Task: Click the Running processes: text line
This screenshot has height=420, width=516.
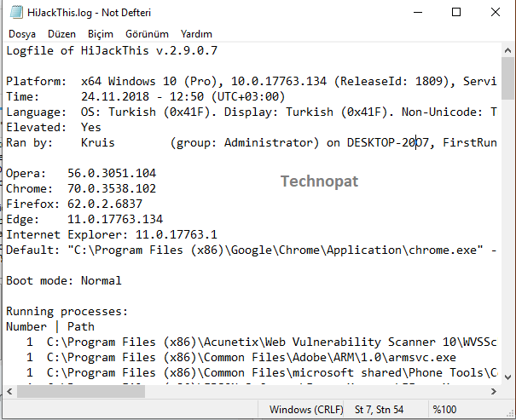Action: [67, 312]
